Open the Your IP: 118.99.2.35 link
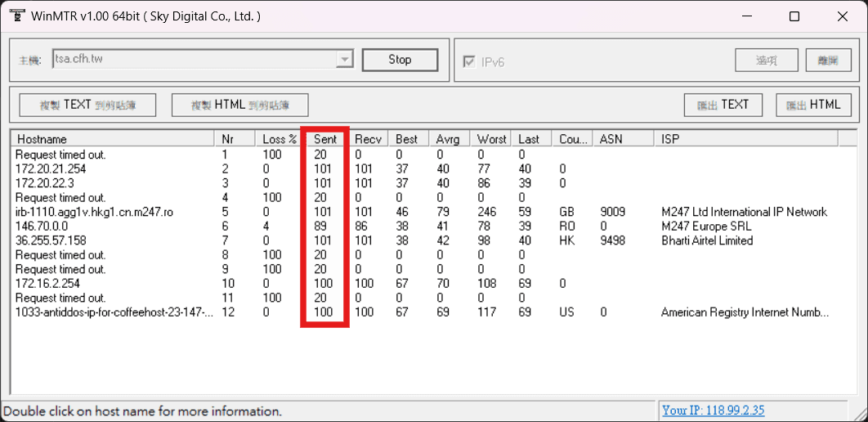 713,411
